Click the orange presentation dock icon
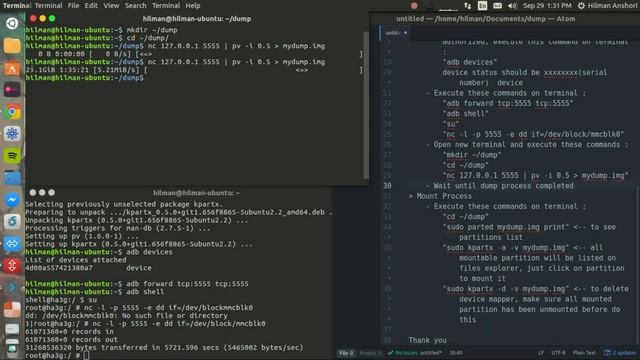640x360 pixels. pos(12,309)
